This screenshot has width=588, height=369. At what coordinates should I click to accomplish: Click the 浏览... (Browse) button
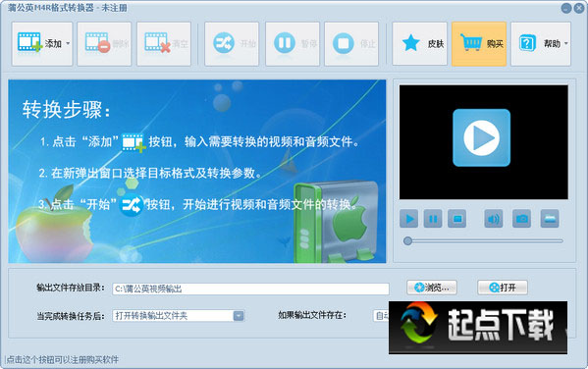432,288
